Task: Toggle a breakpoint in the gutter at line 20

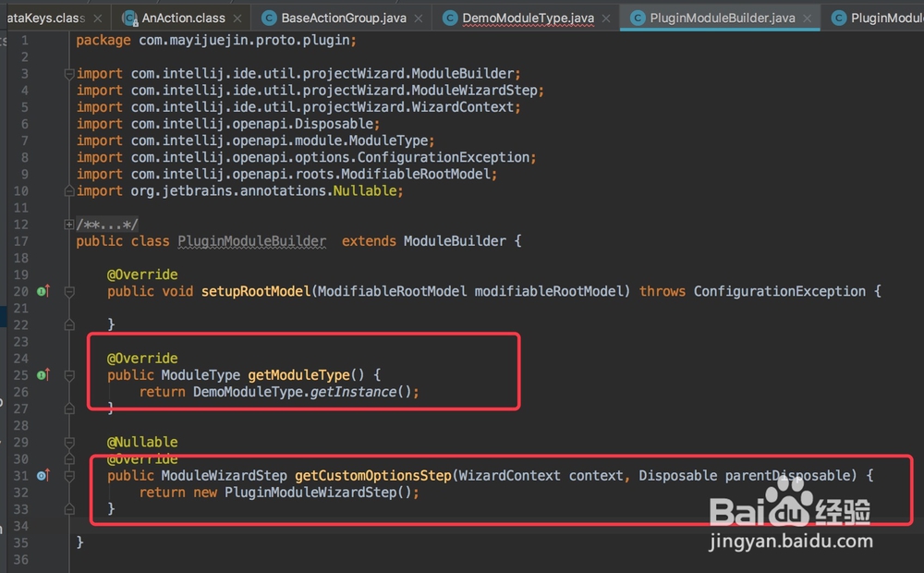Action: pyautogui.click(x=57, y=290)
